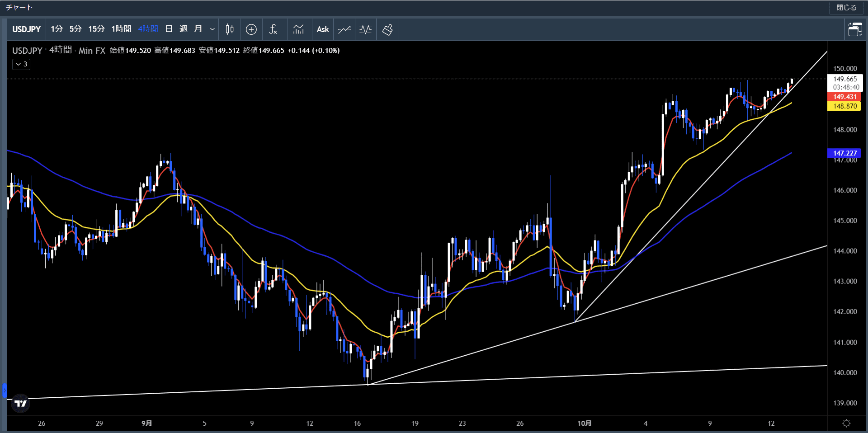This screenshot has width=868, height=433.
Task: Open the timeframe dropdown arrow
Action: 212,29
